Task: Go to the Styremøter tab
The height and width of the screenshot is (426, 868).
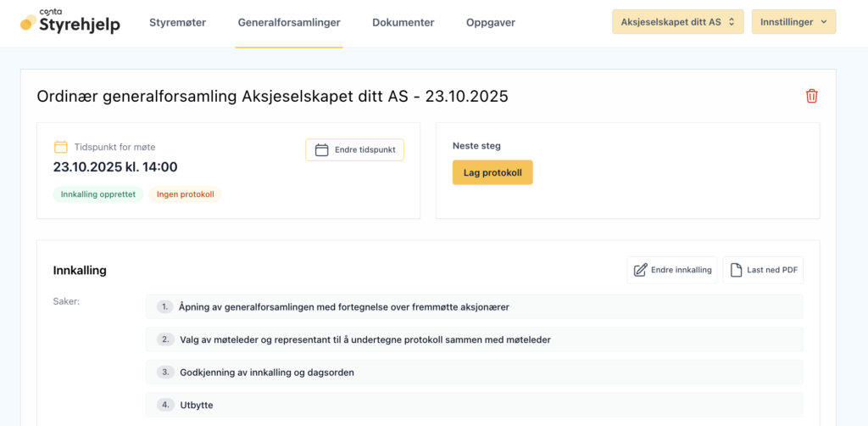Action: (x=177, y=23)
